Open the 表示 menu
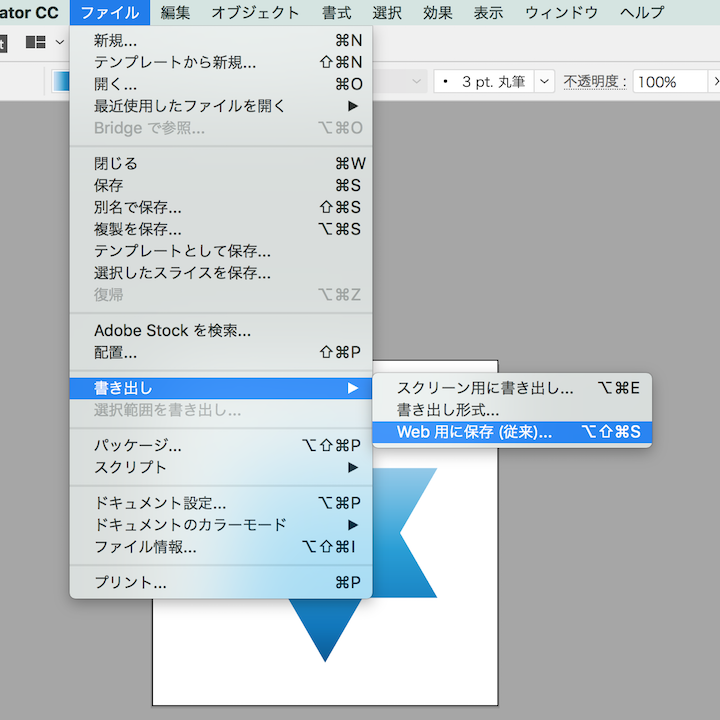 (488, 12)
